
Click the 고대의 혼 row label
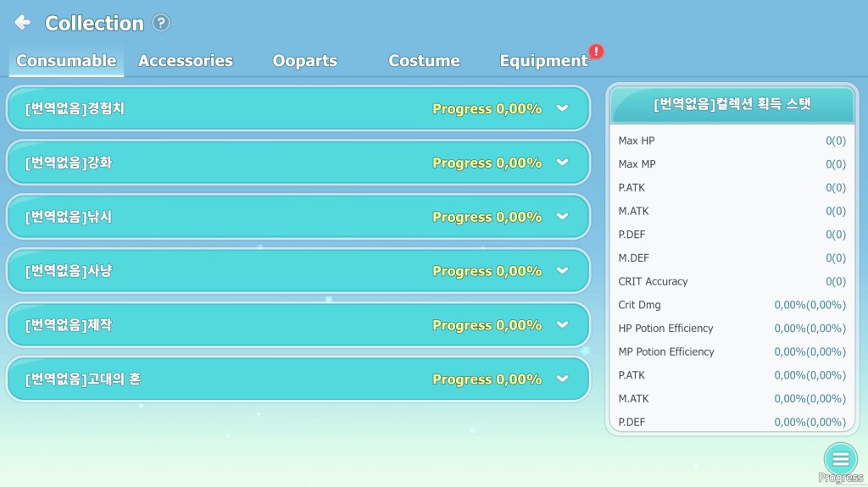point(83,379)
